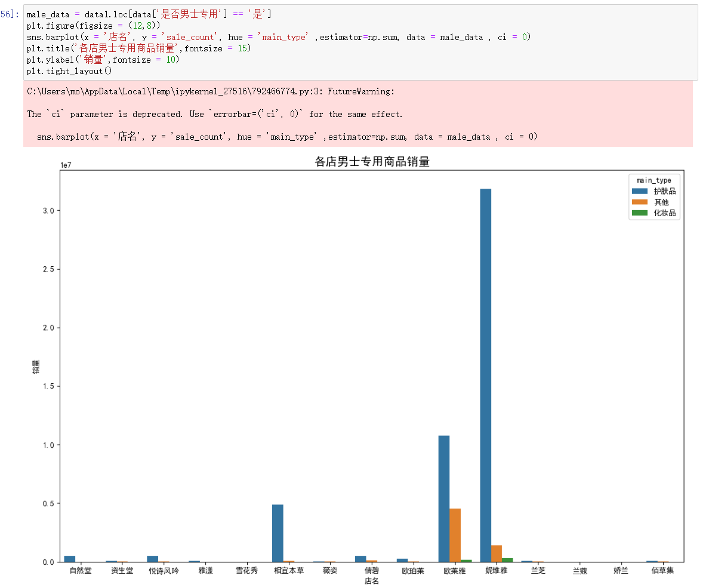Viewport: 709px width, 588px height.
Task: Click the 护肤品 legend label
Action: (x=665, y=192)
